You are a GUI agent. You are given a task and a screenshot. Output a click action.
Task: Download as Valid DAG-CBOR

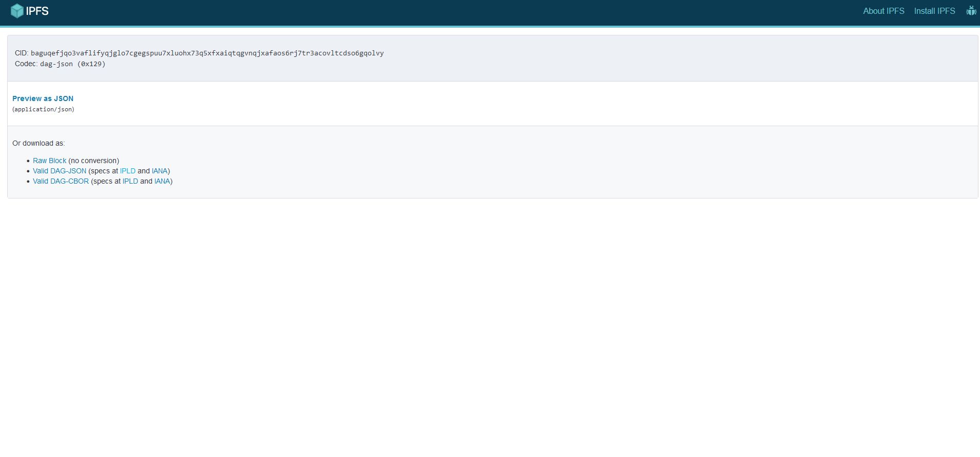point(61,181)
